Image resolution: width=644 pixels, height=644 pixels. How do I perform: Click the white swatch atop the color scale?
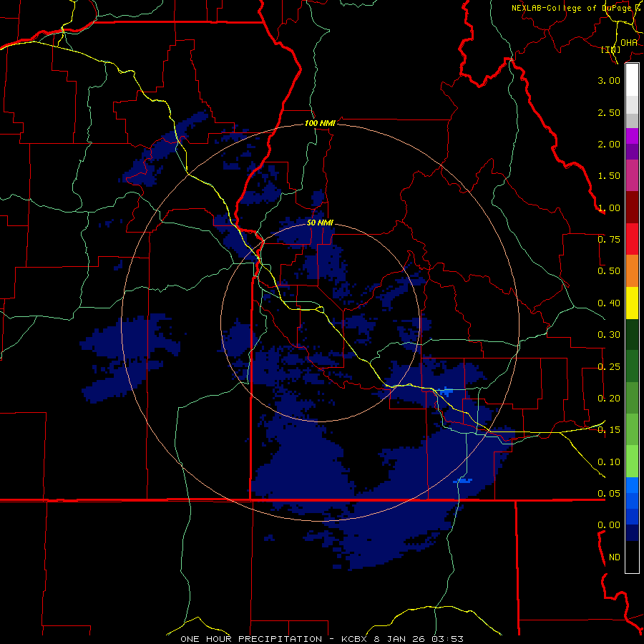click(x=632, y=79)
